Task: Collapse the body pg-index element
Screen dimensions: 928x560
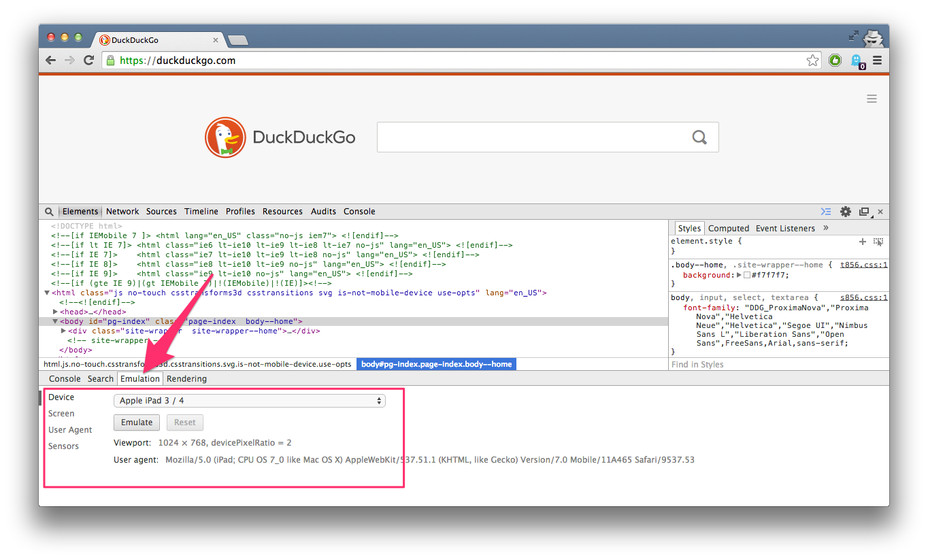Action: [x=55, y=321]
